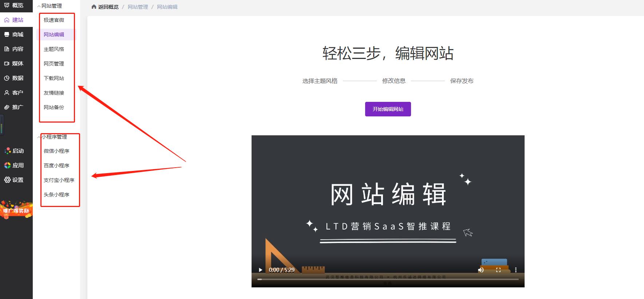The width and height of the screenshot is (644, 299).
Task: Go to the 内容 content section
Action: click(14, 49)
